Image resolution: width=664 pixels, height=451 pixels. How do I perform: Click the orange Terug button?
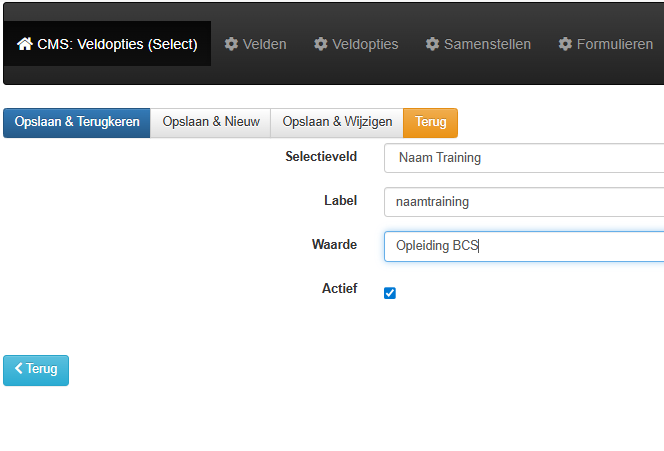pyautogui.click(x=430, y=122)
